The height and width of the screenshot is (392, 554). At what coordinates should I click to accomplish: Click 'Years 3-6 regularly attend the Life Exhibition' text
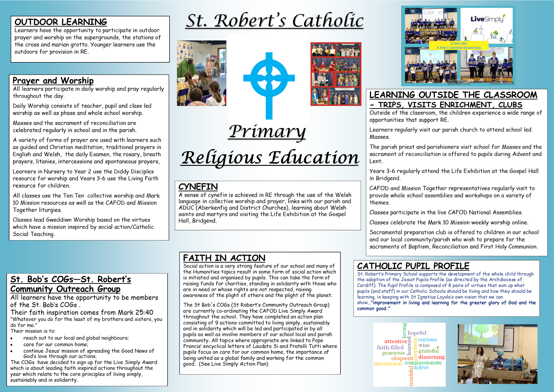click(x=454, y=175)
